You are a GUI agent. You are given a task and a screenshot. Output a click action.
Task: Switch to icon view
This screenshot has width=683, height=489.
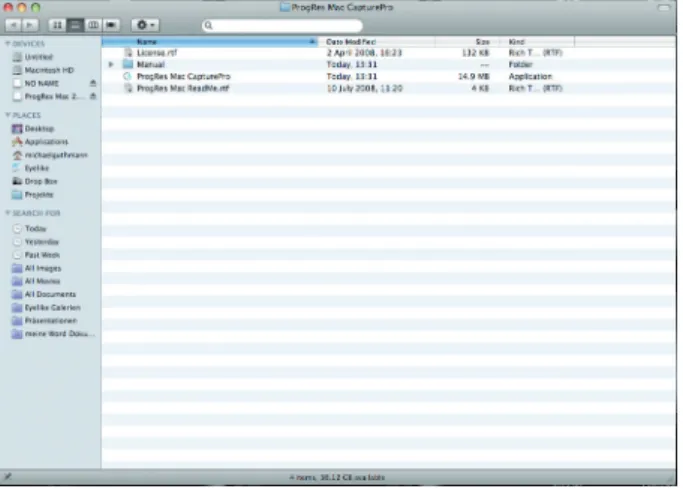[x=57, y=25]
